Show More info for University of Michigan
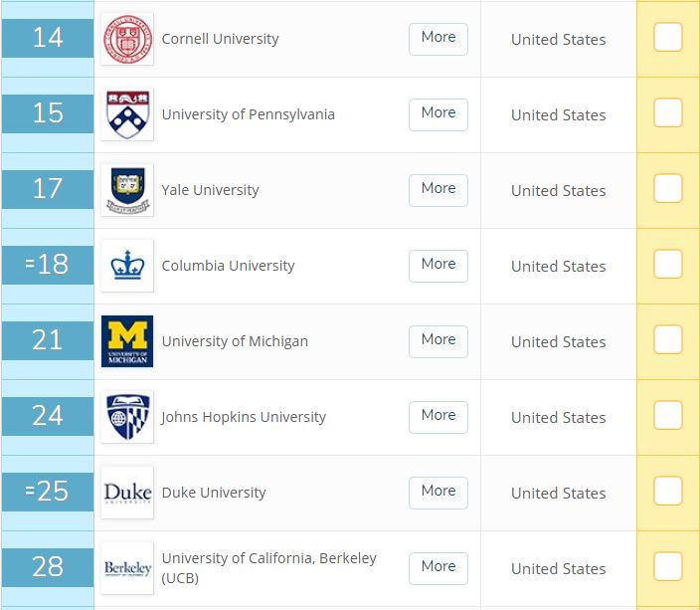Viewport: 700px width, 610px height. tap(437, 340)
